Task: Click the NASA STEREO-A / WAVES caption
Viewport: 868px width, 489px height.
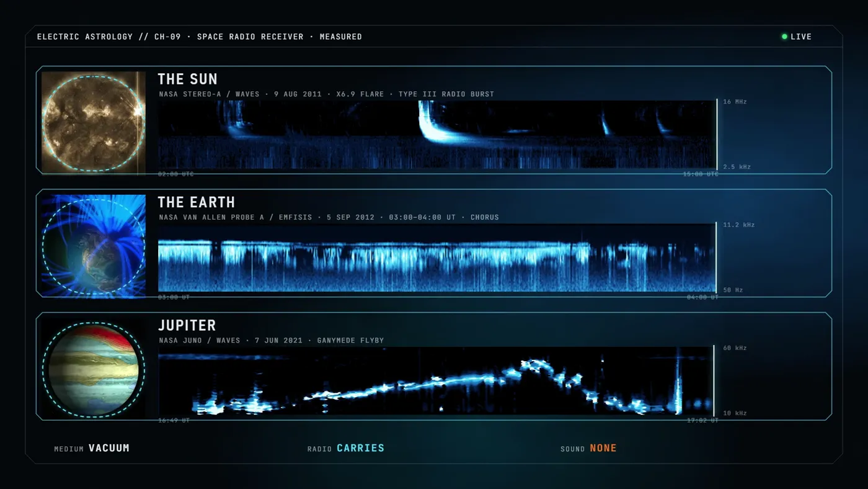Action: click(x=326, y=94)
